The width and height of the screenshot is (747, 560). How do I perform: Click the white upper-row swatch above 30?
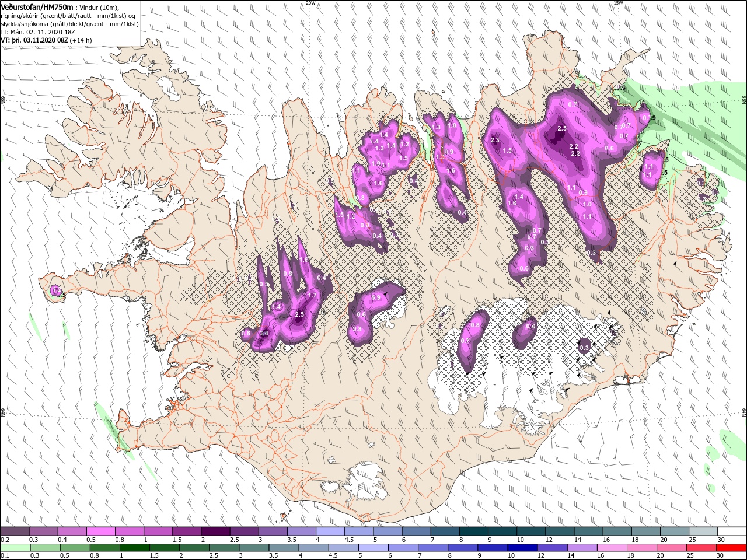point(732,531)
